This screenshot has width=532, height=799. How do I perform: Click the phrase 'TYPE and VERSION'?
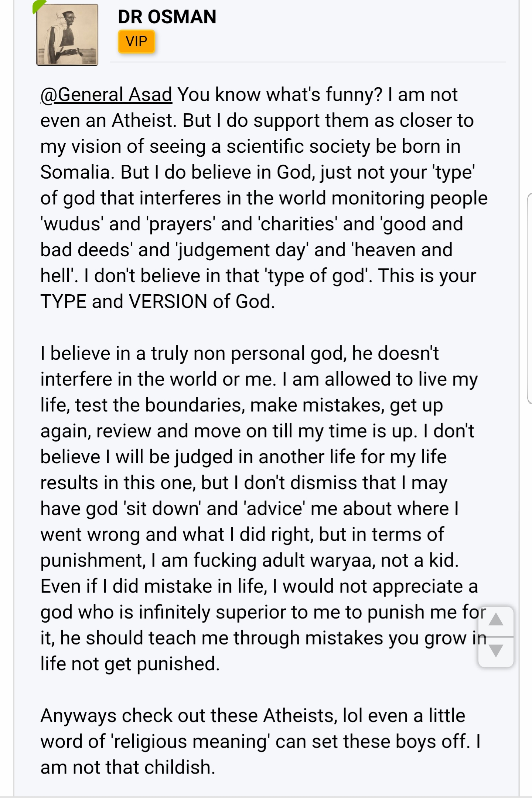click(124, 302)
